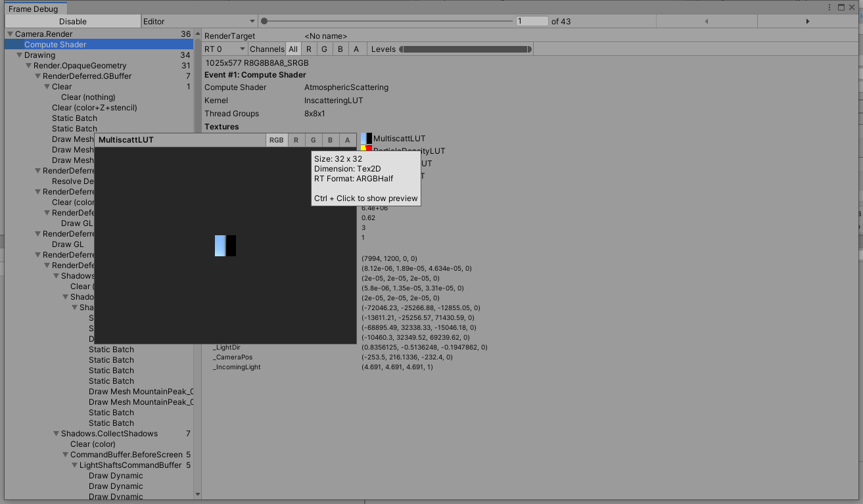This screenshot has width=863, height=504.
Task: Click the _CameraPos property row
Action: tap(333, 357)
